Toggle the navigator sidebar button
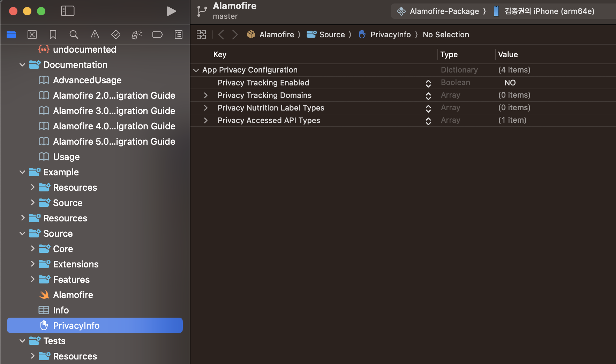This screenshot has height=364, width=616. 68,11
